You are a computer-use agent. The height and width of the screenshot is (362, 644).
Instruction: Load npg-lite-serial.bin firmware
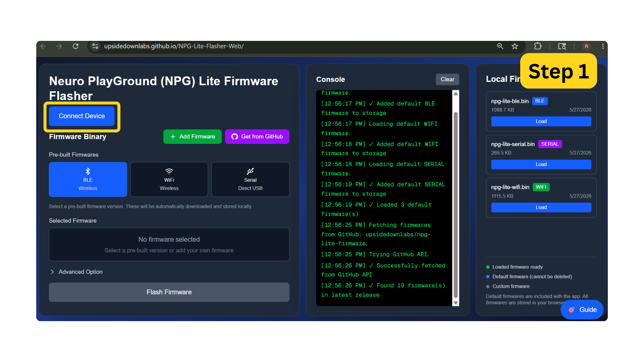[541, 164]
